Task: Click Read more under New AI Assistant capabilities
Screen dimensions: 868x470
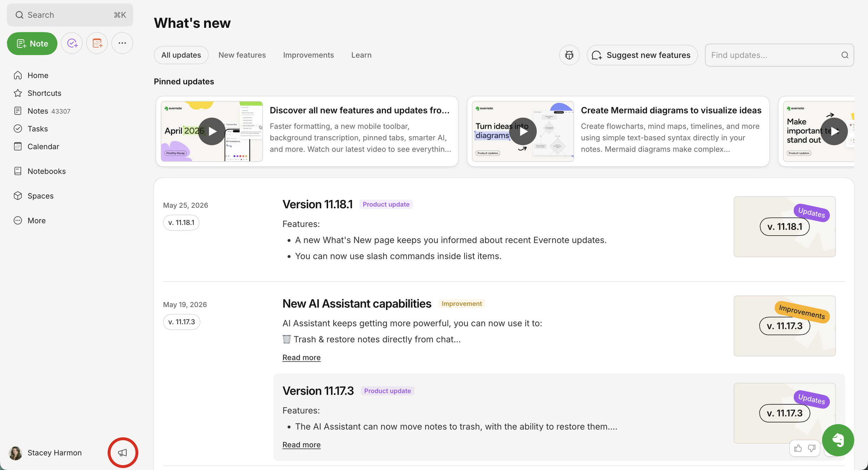Action: (x=301, y=357)
